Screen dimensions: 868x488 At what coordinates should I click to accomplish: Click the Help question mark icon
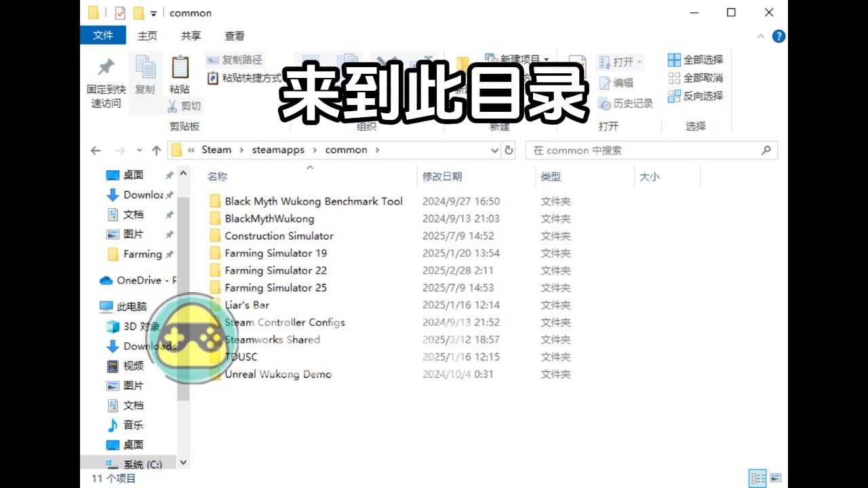(779, 36)
